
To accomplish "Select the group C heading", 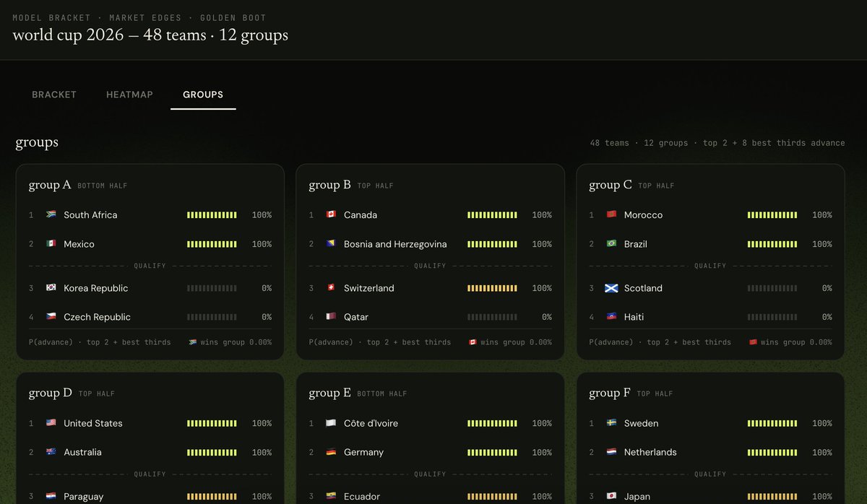I will coord(611,185).
